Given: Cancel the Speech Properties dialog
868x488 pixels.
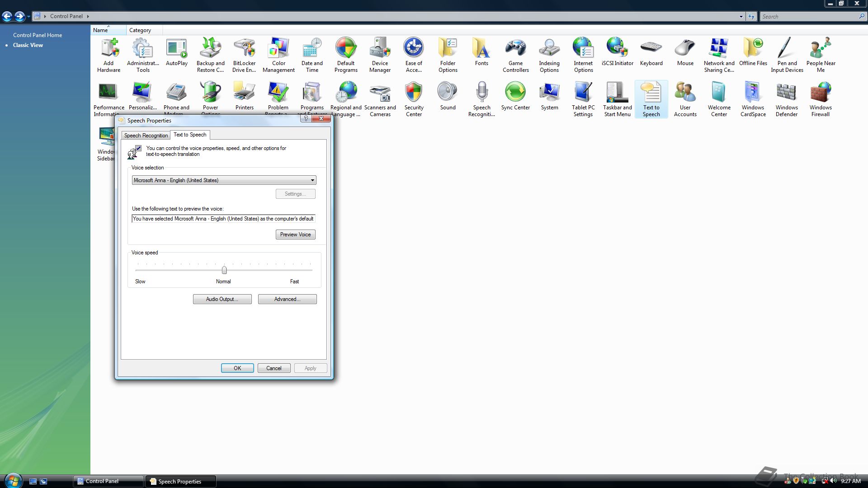Looking at the screenshot, I should pyautogui.click(x=274, y=368).
